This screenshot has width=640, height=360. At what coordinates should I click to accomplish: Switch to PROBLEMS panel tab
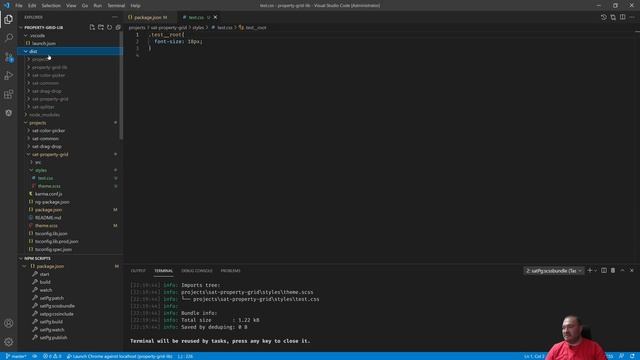[x=230, y=271]
